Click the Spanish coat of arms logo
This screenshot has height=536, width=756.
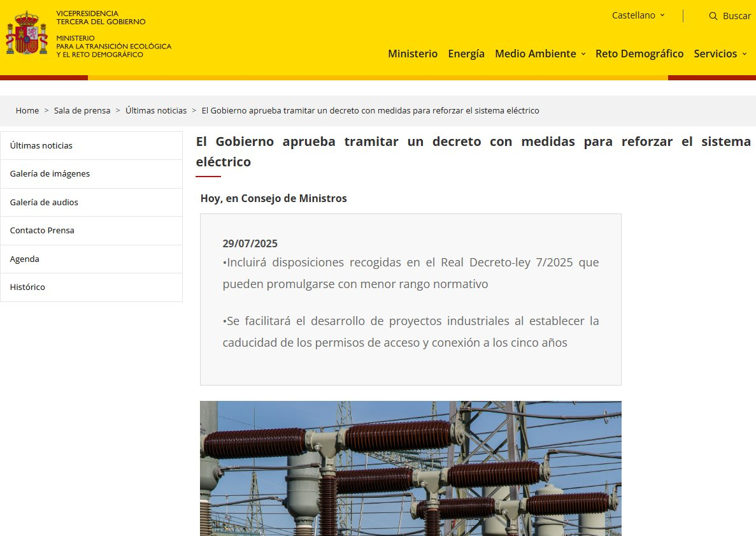27,34
